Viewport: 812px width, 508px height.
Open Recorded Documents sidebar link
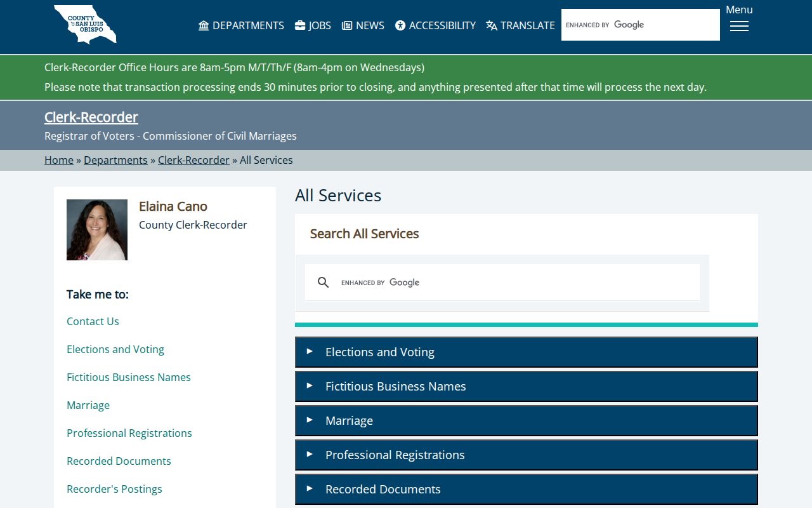click(x=119, y=461)
